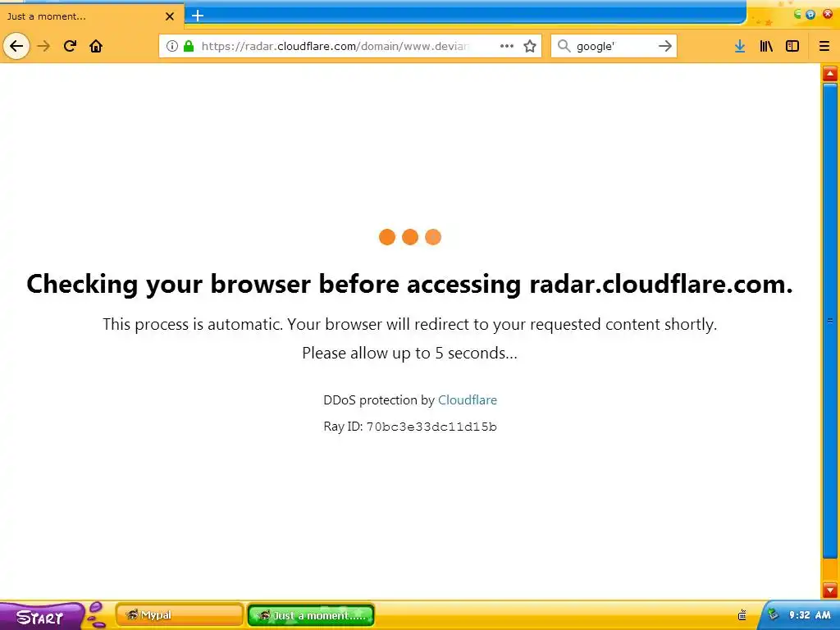Click the Ray ID value text

431,427
